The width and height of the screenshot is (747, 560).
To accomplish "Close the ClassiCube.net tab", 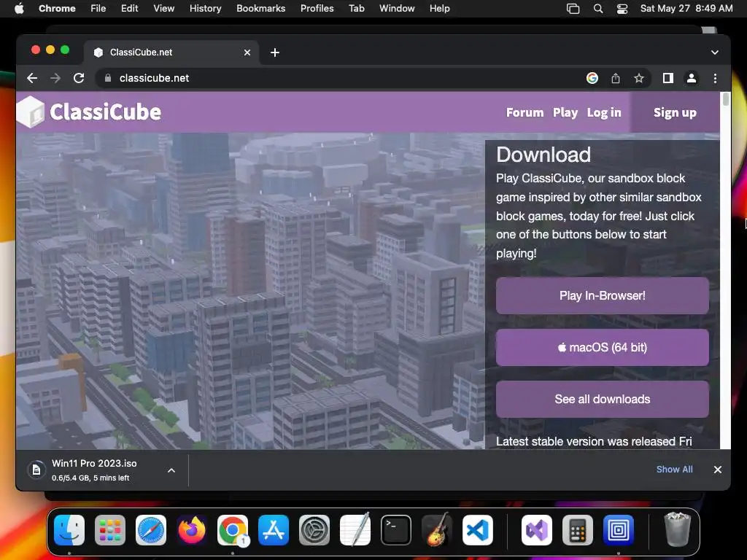I will [x=247, y=52].
